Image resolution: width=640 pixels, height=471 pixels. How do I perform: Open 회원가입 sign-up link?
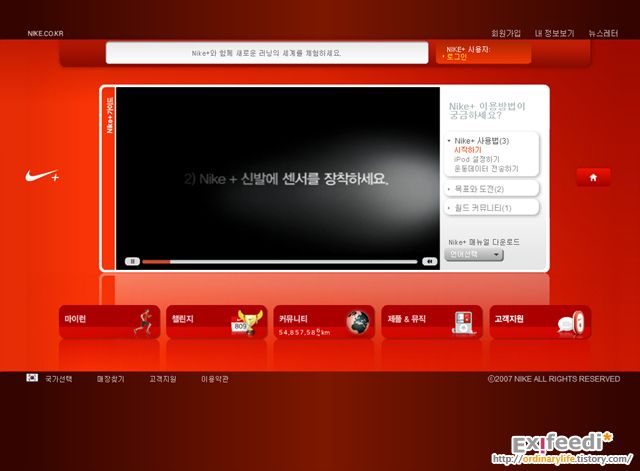(x=506, y=33)
